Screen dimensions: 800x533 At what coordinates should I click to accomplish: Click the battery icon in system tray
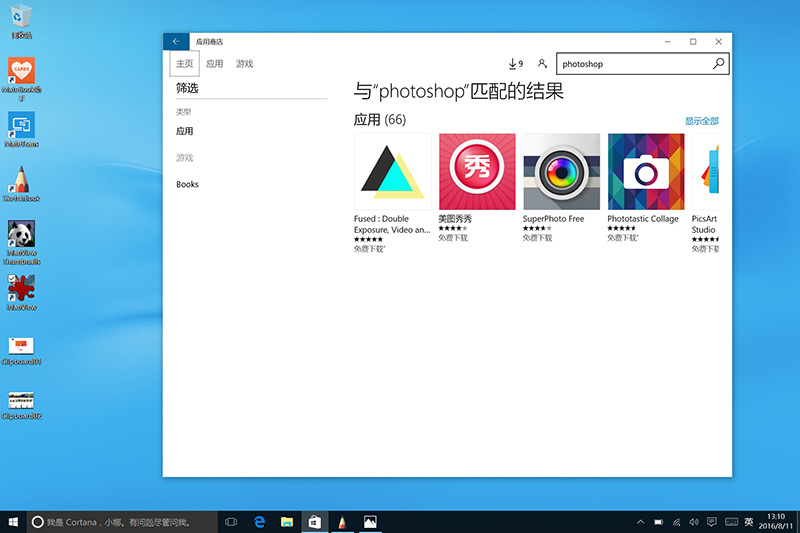659,522
